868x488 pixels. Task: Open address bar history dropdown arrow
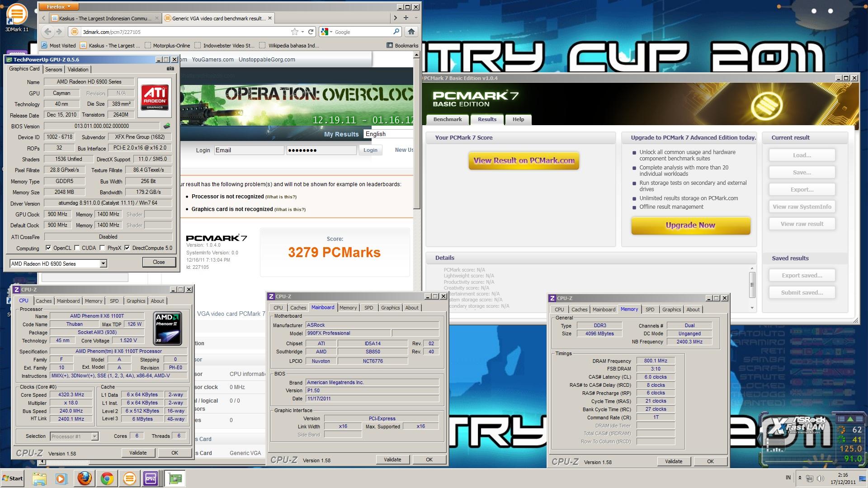(x=302, y=32)
